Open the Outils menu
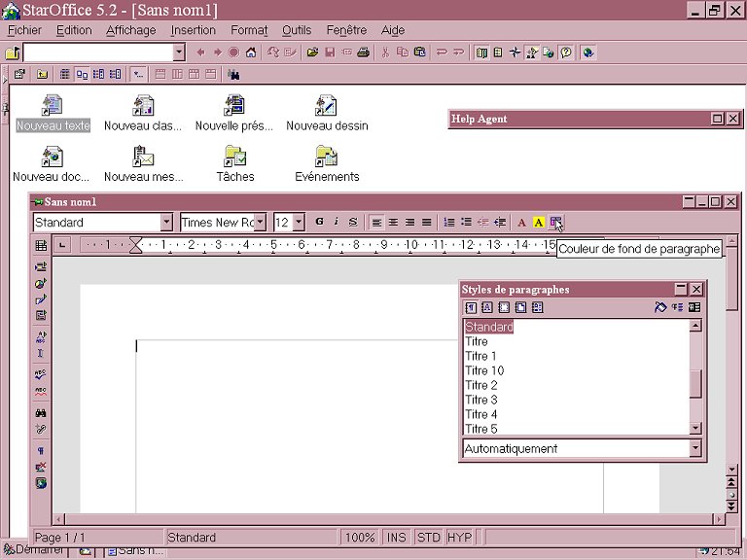The width and height of the screenshot is (747, 560). [297, 30]
